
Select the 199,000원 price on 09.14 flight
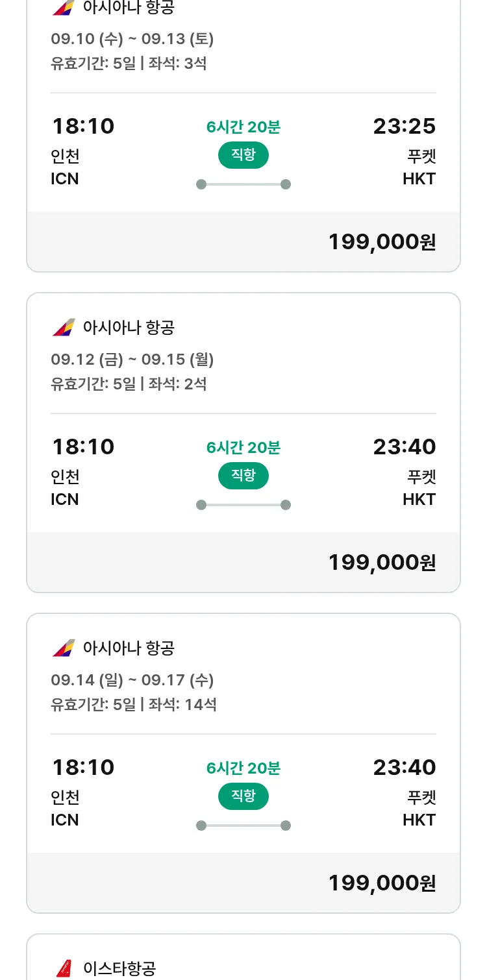coord(382,883)
